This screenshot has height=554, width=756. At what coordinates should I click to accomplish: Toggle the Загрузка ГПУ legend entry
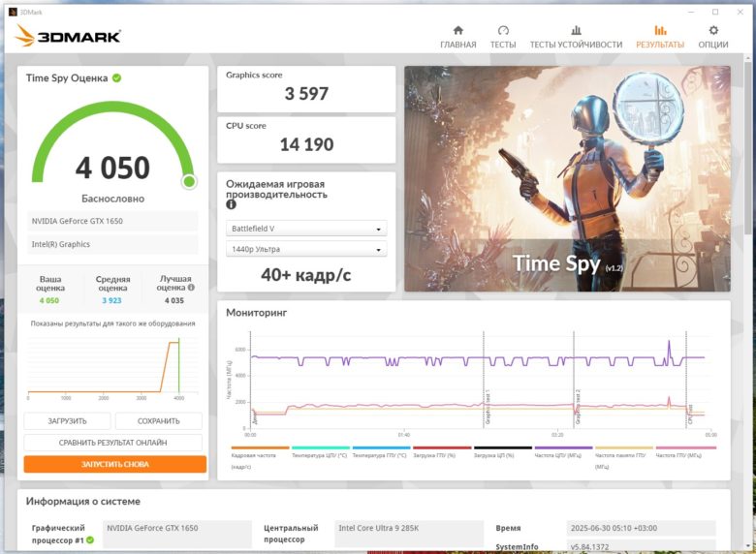pos(442,452)
